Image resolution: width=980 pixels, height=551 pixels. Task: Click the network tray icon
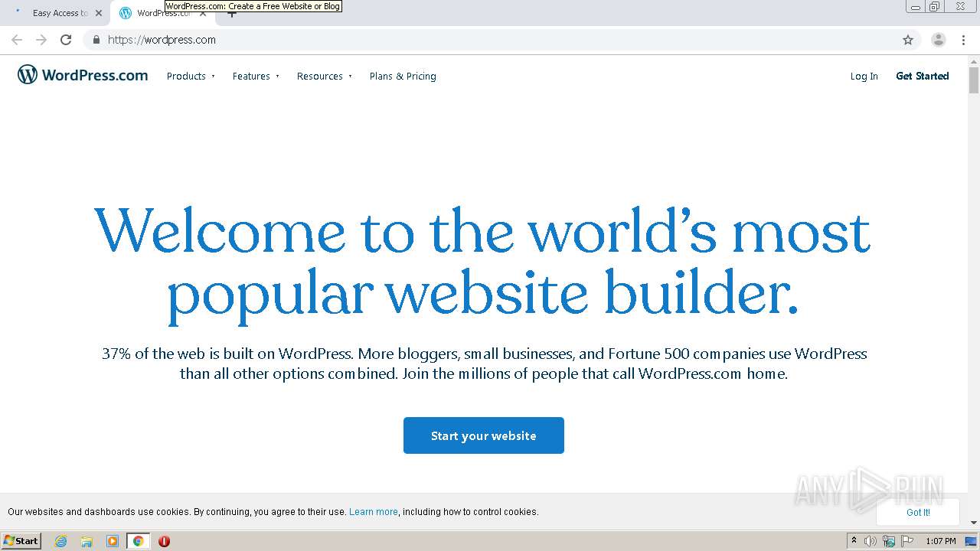(889, 541)
